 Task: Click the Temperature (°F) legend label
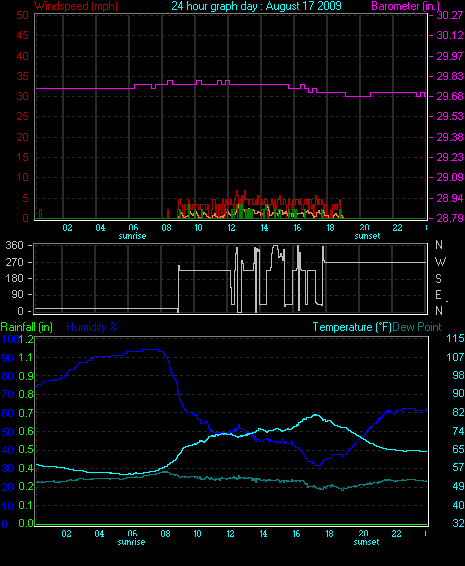[x=352, y=327]
